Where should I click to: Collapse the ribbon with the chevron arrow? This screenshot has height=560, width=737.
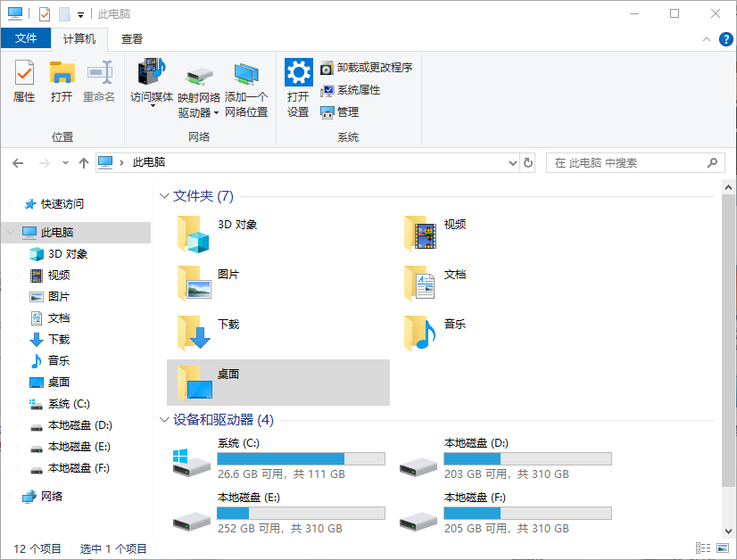click(706, 39)
